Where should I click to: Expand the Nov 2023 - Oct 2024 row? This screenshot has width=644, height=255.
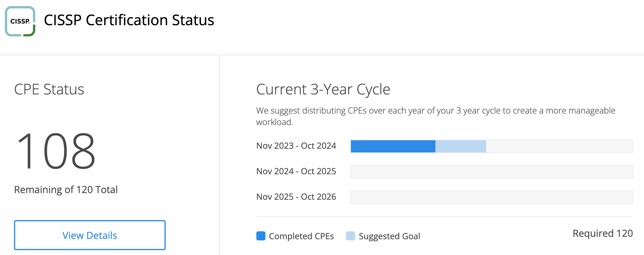(x=296, y=146)
